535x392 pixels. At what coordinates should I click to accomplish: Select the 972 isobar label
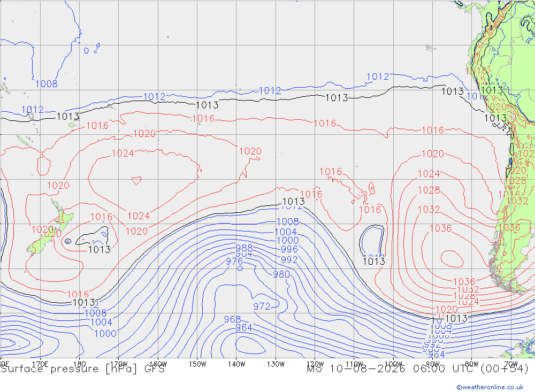pos(262,306)
